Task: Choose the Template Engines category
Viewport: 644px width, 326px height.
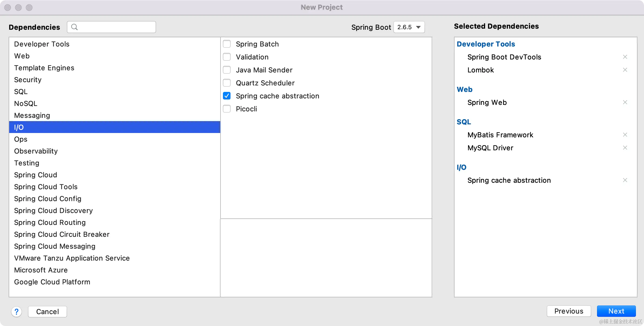Action: (x=44, y=68)
